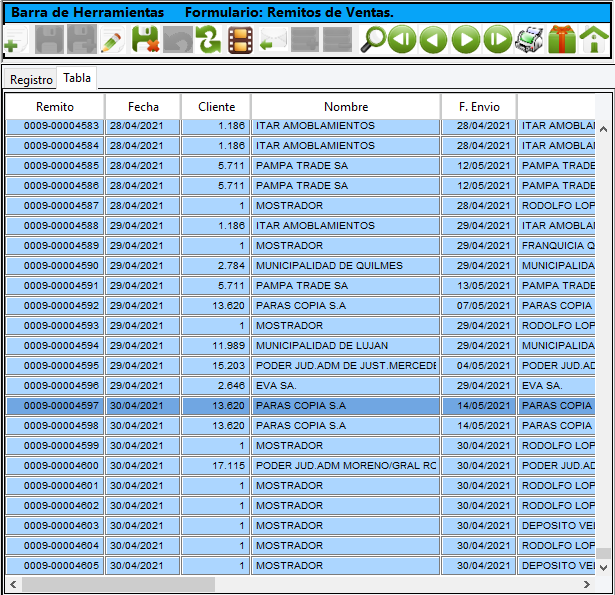Viewport: 615px width, 595px height.
Task: Select remito 0009-00004590 cell
Action: (x=55, y=266)
